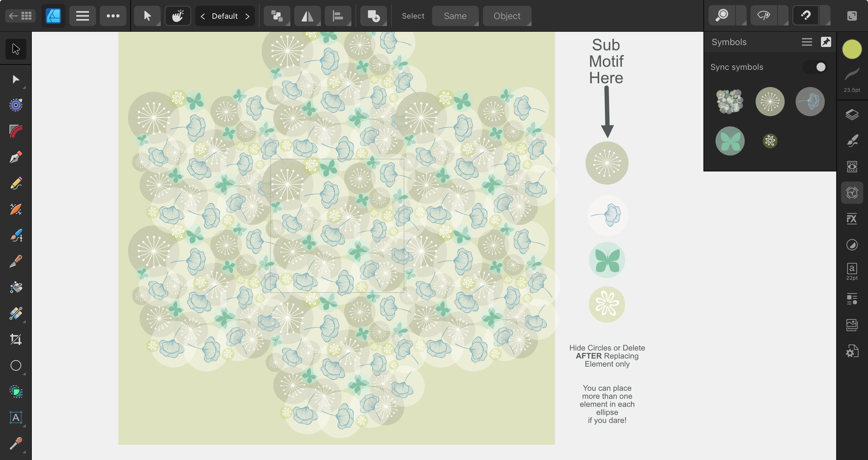Click the Same select button
Viewport: 868px width, 460px height.
(x=455, y=16)
